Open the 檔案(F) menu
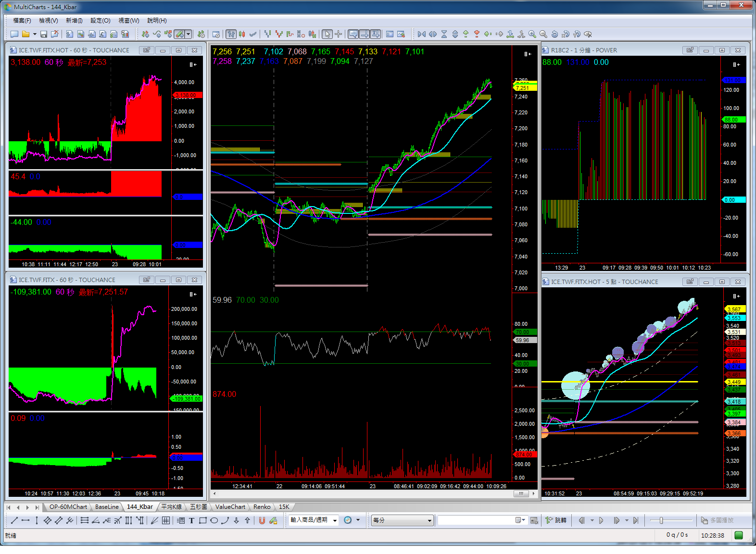756x554 pixels. tap(22, 21)
